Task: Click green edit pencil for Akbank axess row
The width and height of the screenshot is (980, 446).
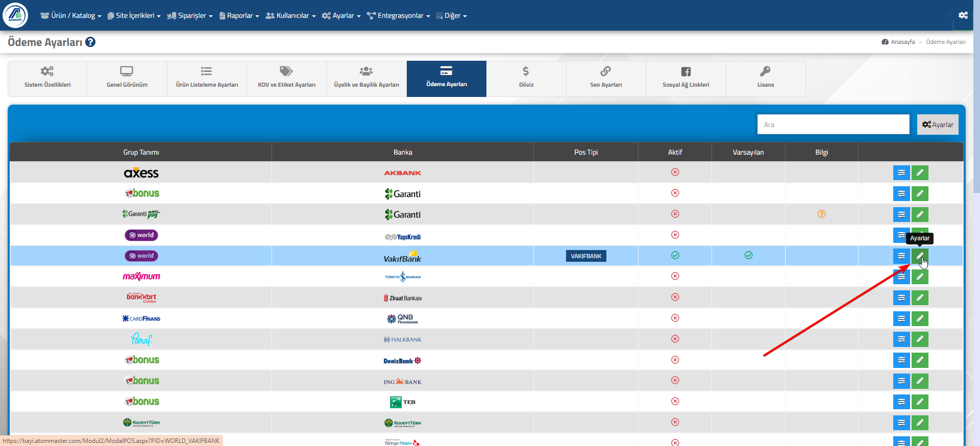Action: (x=920, y=173)
